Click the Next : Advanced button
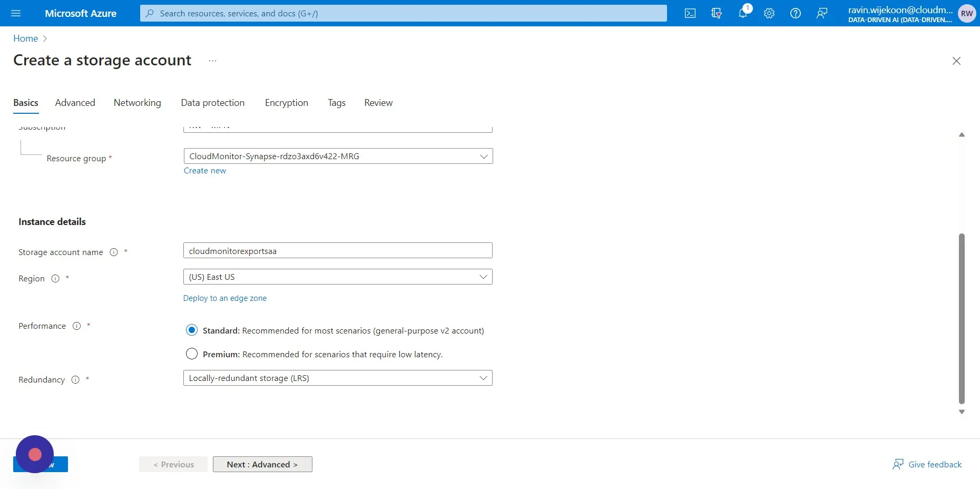The width and height of the screenshot is (980, 489). click(x=262, y=464)
